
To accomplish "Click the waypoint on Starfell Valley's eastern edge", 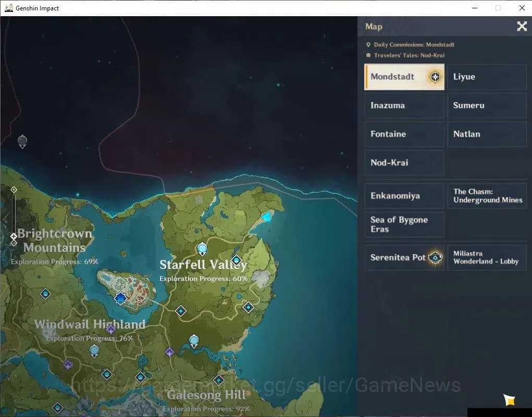I will pyautogui.click(x=249, y=307).
